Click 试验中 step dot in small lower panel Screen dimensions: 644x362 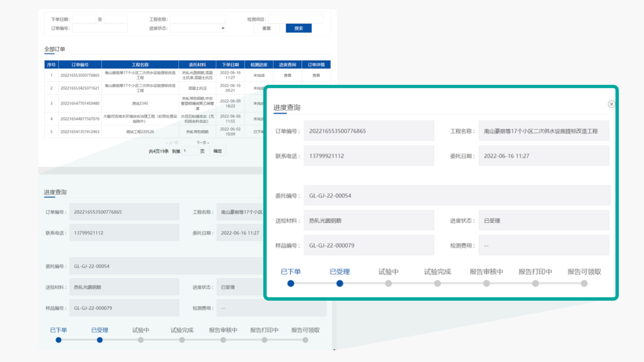click(x=141, y=340)
